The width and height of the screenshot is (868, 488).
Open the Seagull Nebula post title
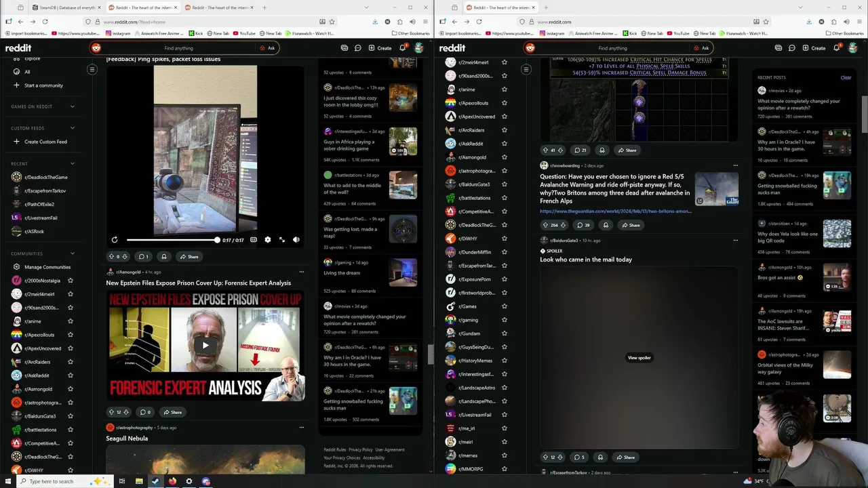[x=127, y=439]
